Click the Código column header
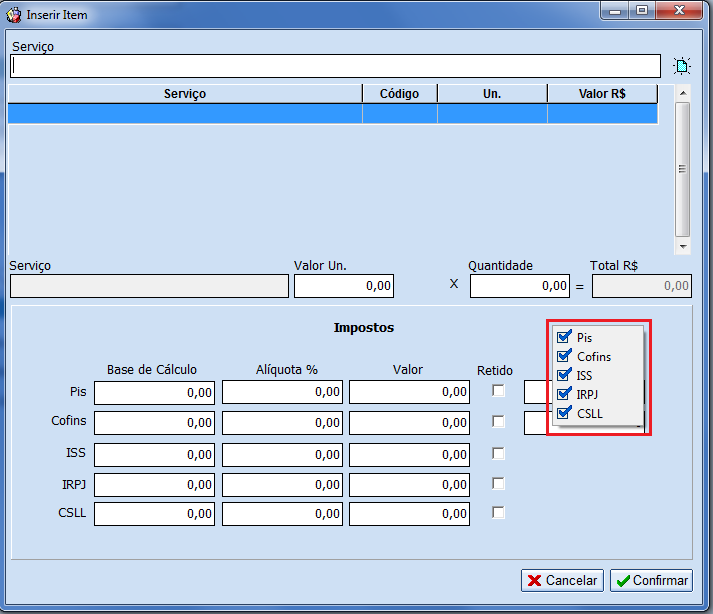Screen dimensions: 713x614 (x=400, y=94)
